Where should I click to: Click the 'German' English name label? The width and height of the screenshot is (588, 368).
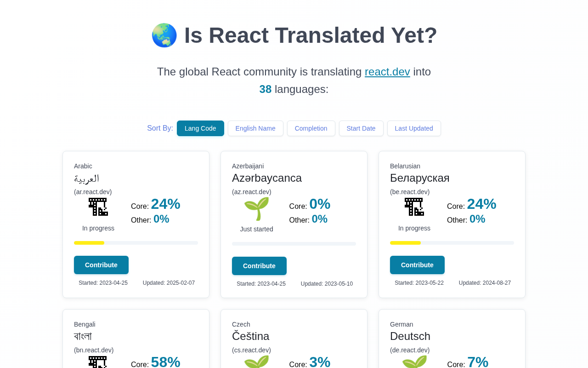(x=401, y=324)
